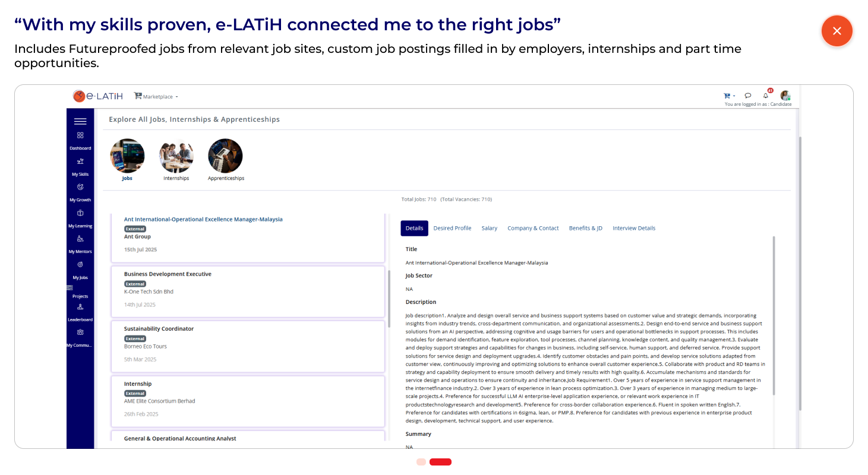Image resolution: width=868 pixels, height=475 pixels.
Task: Click the "5th Mar 2025" posting date
Action: (140, 359)
